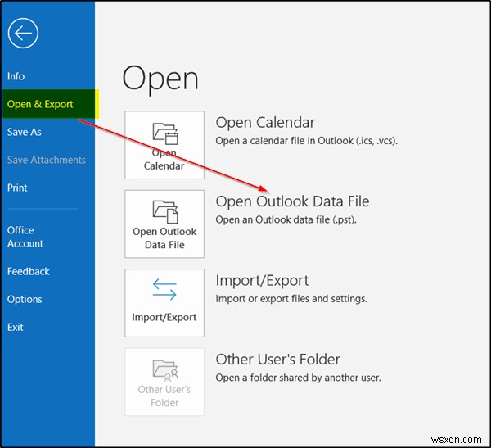This screenshot has height=448, width=491.
Task: Open Outlook Options
Action: click(25, 299)
